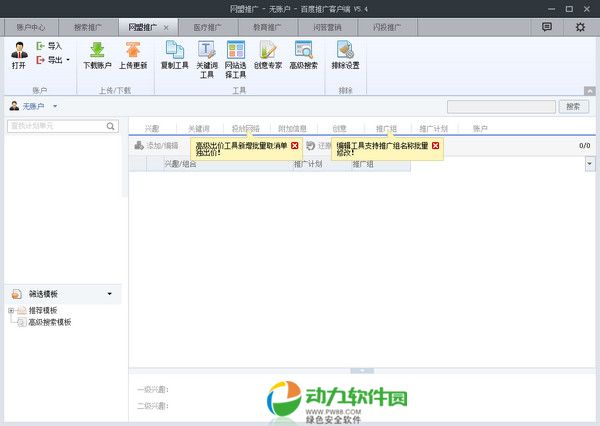Select 推荐模板 in the tree

coord(43,310)
